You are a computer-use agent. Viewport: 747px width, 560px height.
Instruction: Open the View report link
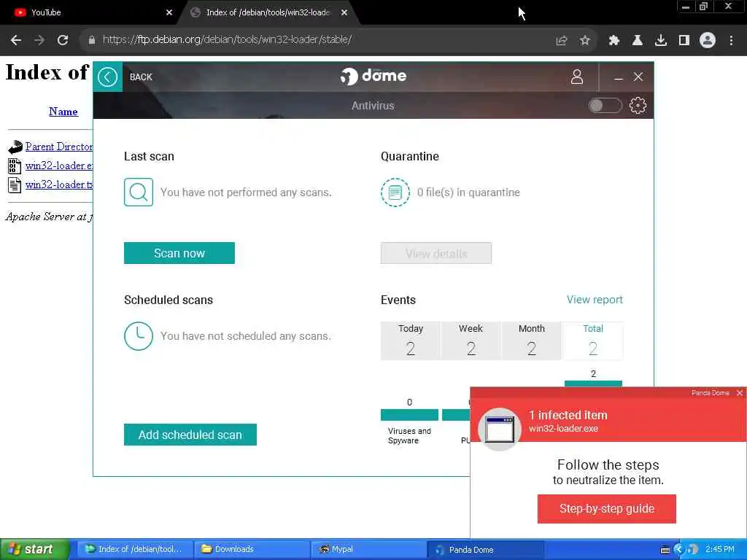pyautogui.click(x=595, y=300)
